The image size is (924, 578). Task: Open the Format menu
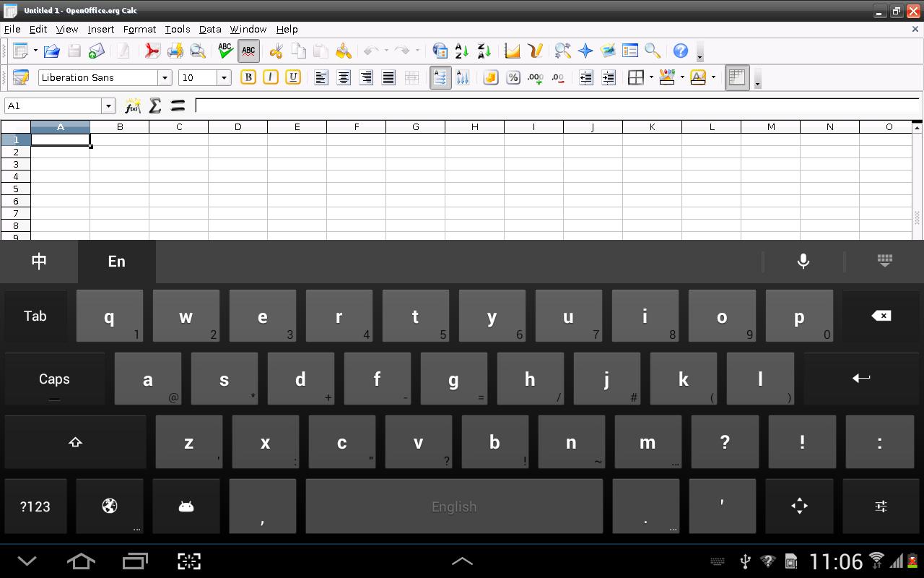(x=139, y=30)
